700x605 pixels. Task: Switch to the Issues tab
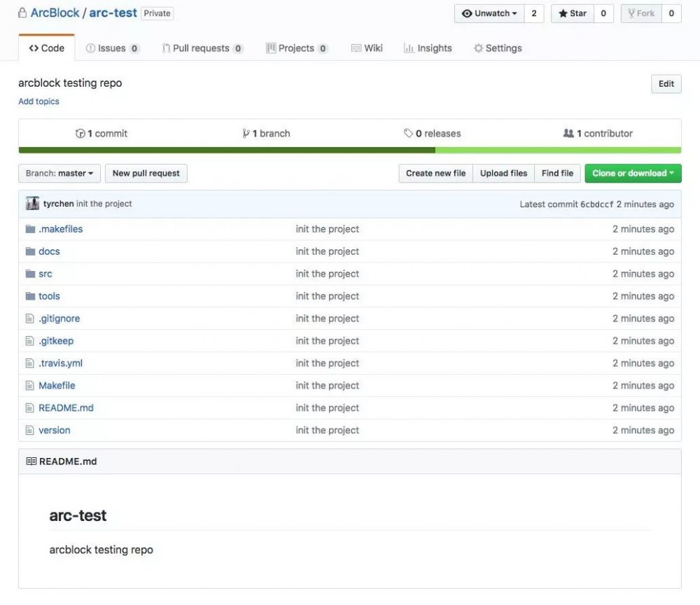(x=113, y=48)
